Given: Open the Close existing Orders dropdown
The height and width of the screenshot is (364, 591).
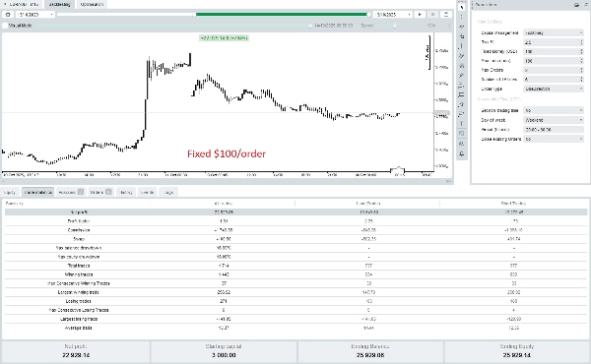Looking at the screenshot, I should pos(554,139).
